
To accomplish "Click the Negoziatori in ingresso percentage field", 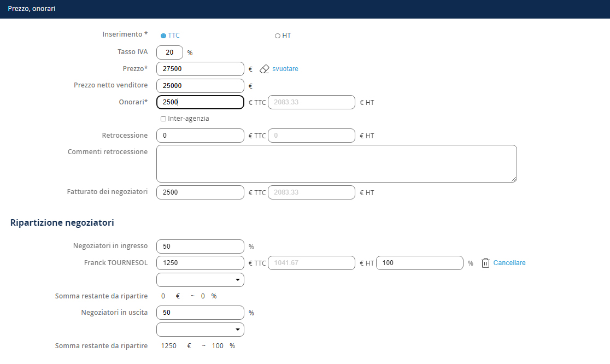I will coord(200,246).
